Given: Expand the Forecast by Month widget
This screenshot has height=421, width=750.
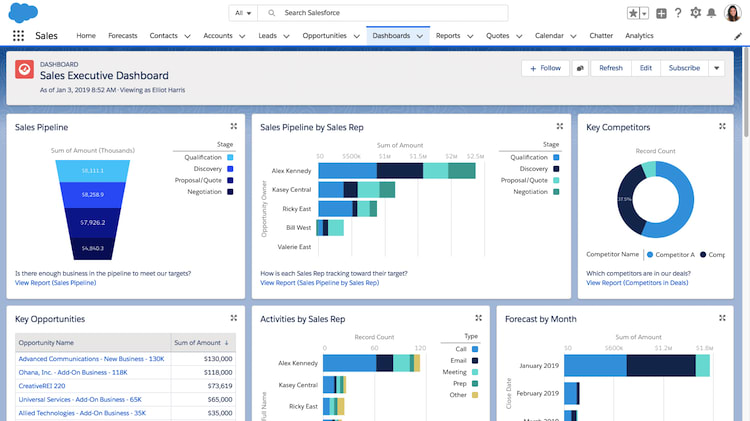Looking at the screenshot, I should [x=722, y=318].
